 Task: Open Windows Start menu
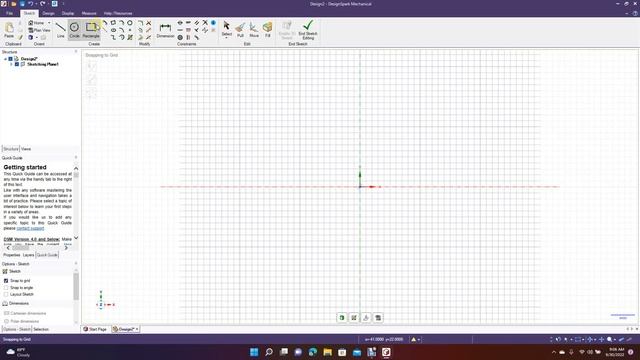tap(254, 352)
